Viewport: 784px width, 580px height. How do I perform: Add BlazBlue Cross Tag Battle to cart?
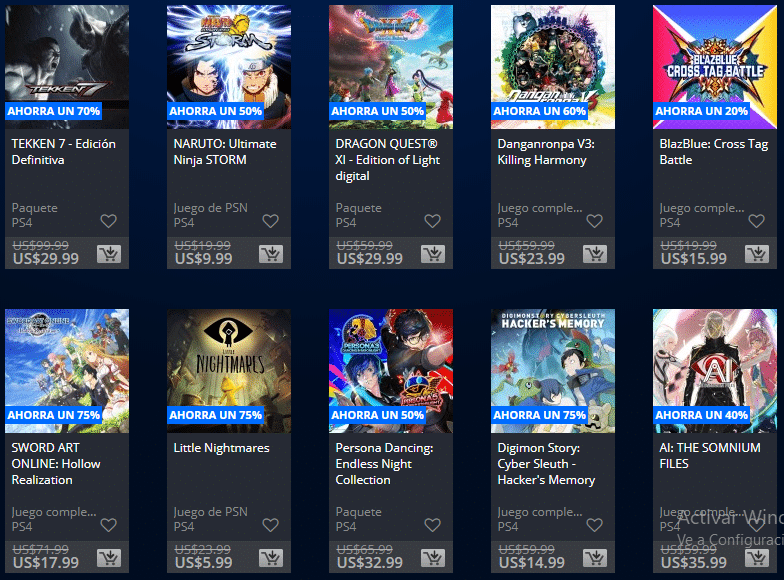(x=757, y=254)
